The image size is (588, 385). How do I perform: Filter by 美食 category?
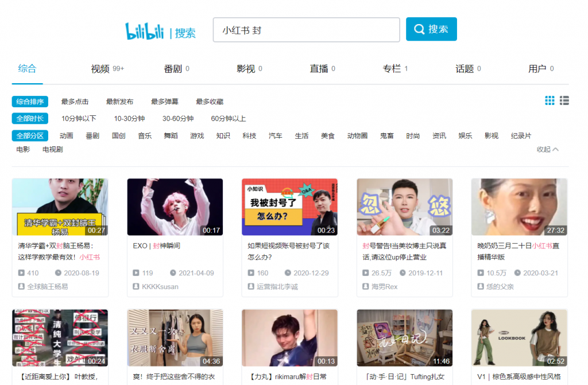[x=328, y=136]
